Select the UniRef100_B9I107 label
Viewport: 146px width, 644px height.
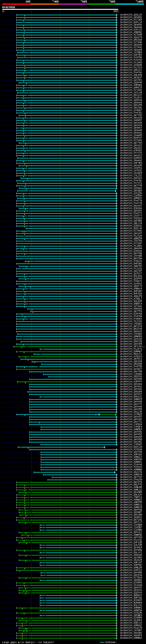click(x=131, y=95)
